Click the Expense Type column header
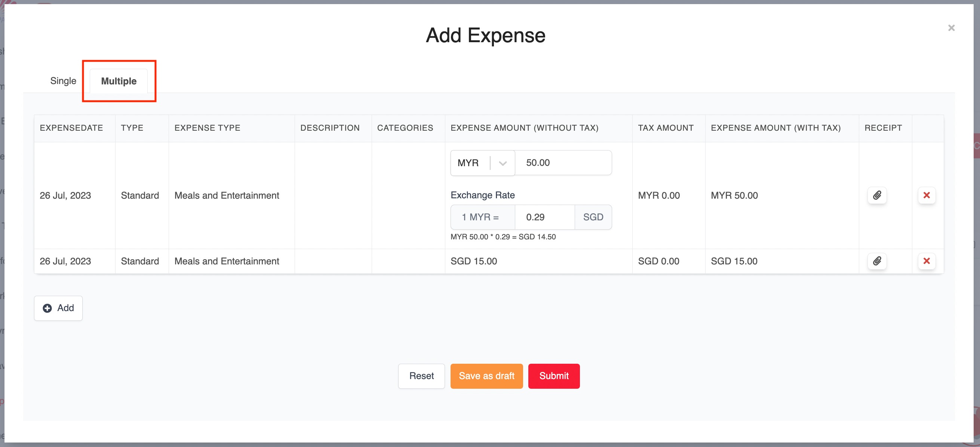 point(208,128)
